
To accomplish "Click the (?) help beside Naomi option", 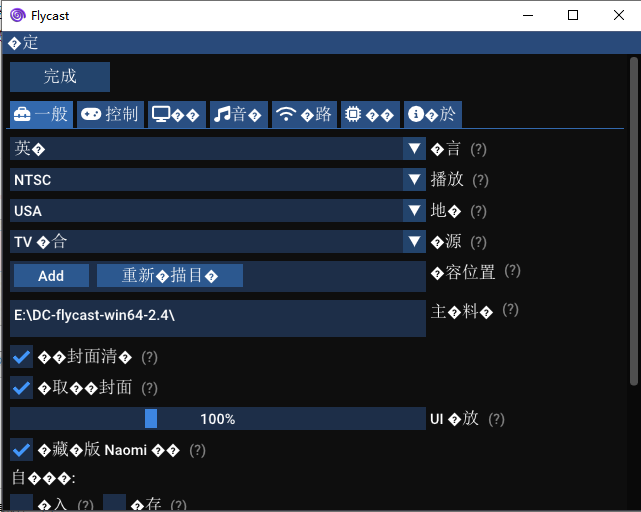I will point(197,451).
